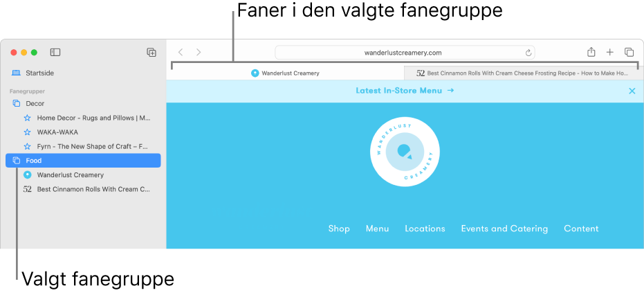
Task: Go back with the back arrow
Action: [181, 52]
